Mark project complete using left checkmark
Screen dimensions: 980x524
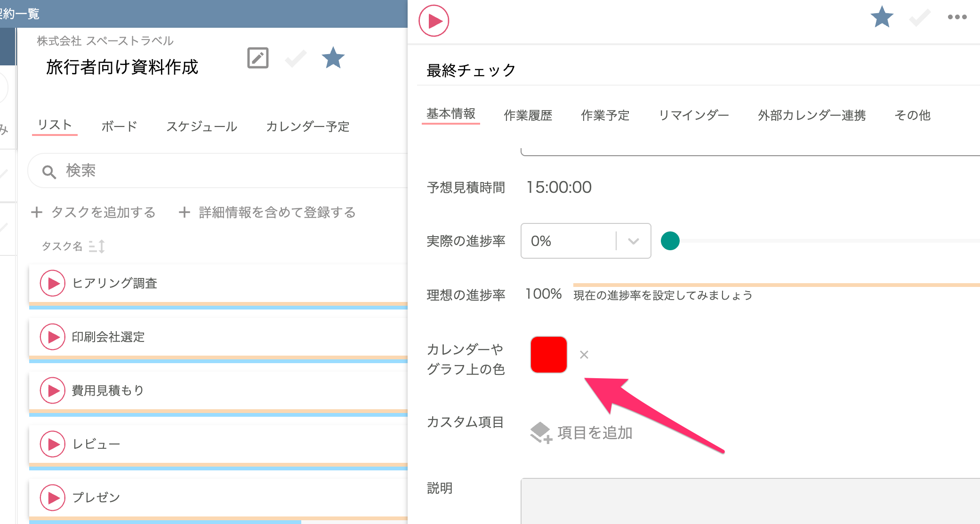(296, 59)
